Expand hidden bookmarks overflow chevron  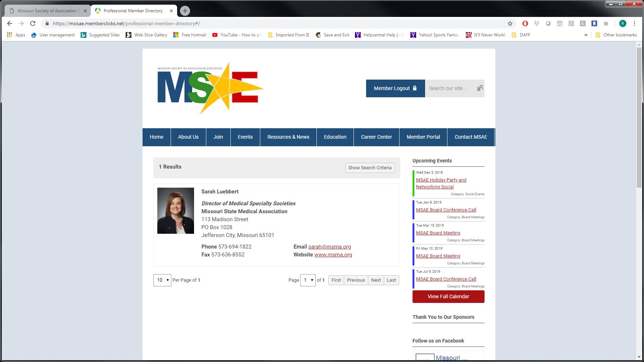click(x=586, y=35)
